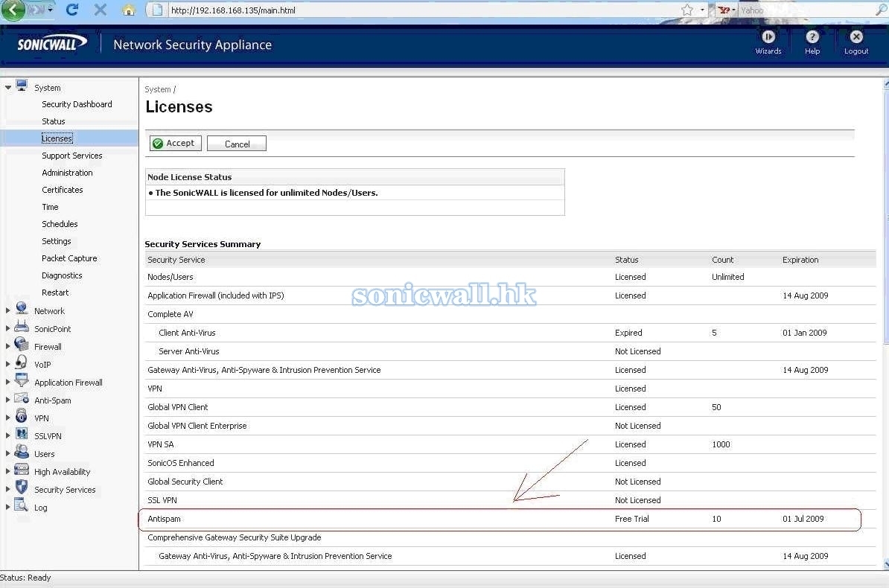Image resolution: width=889 pixels, height=588 pixels.
Task: Click the Network globe icon in sidebar
Action: [22, 308]
